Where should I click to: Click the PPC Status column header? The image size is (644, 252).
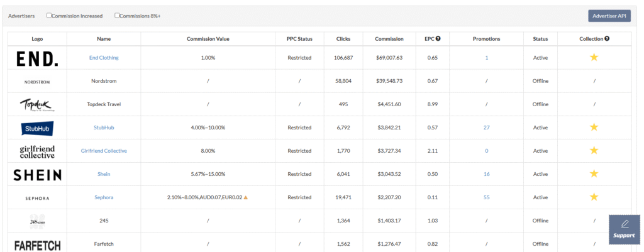(x=300, y=39)
